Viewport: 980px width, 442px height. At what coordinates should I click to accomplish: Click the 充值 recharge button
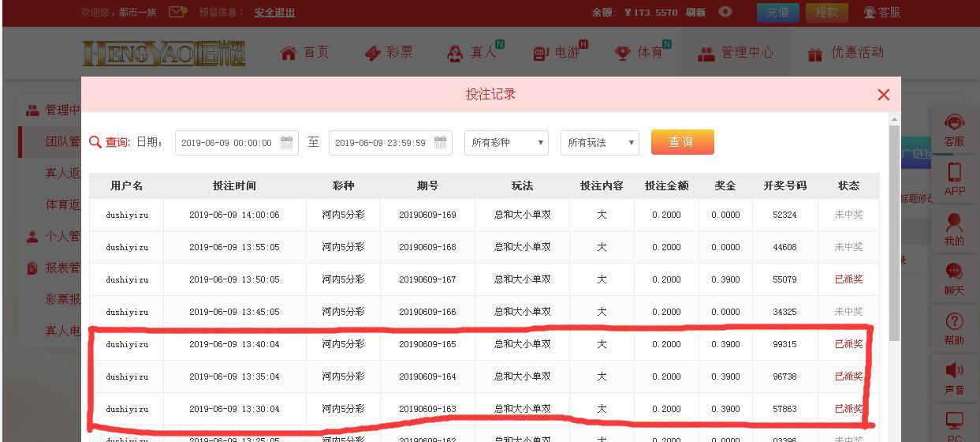[x=777, y=13]
